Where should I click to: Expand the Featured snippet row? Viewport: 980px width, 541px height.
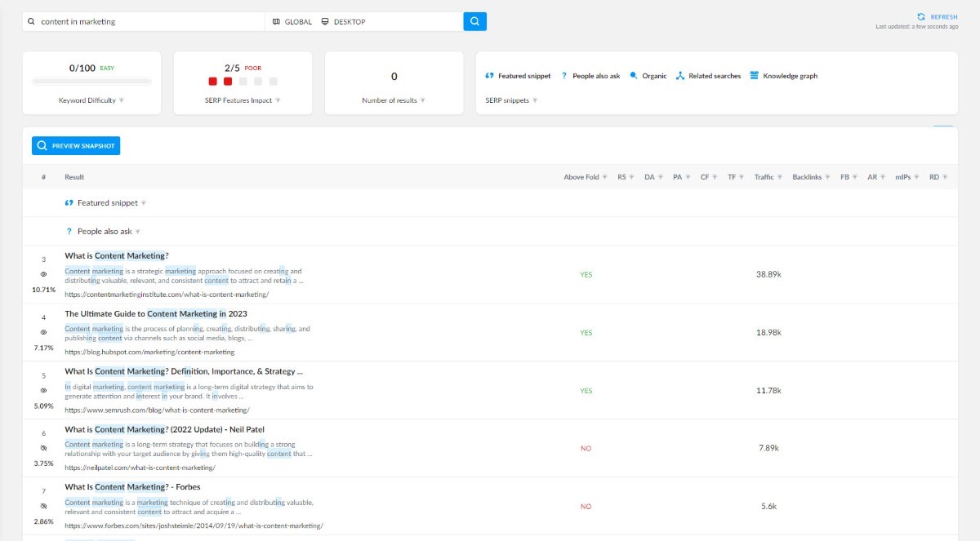pos(144,203)
